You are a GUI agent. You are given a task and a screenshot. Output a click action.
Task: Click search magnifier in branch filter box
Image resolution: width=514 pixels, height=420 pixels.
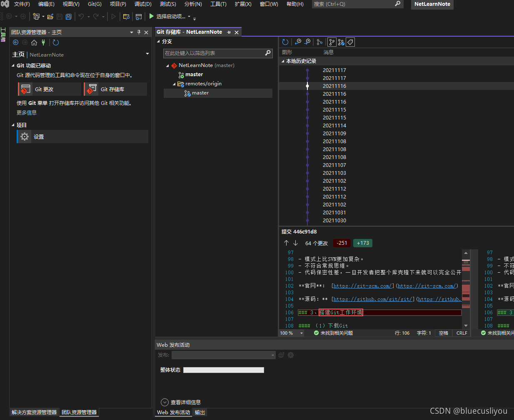point(268,53)
